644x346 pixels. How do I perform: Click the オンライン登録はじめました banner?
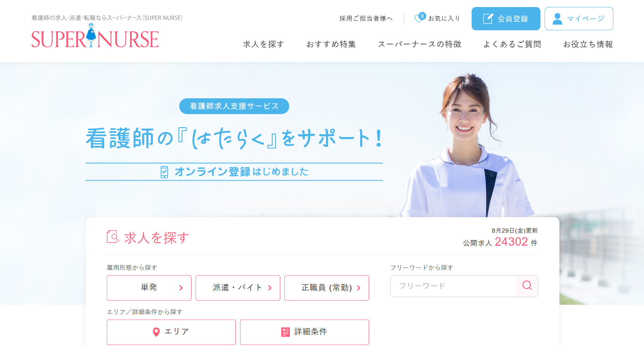[x=234, y=172]
